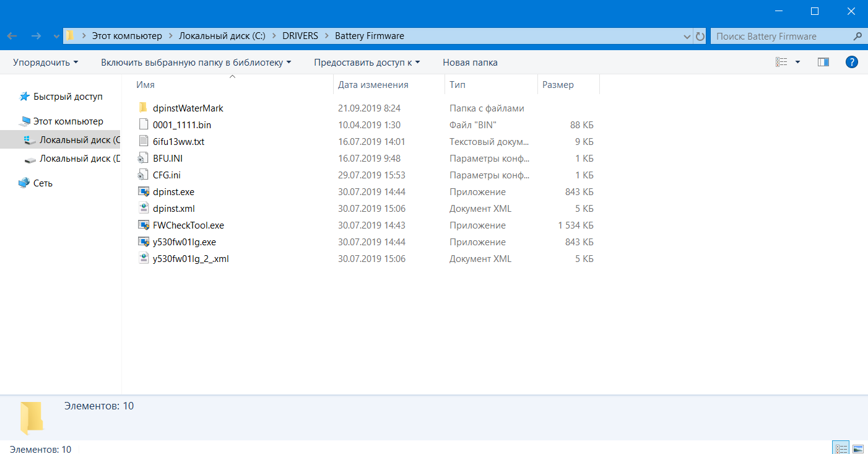The image size is (868, 454).
Task: Click Battery Firmware breadcrumb segment
Action: [x=370, y=37]
